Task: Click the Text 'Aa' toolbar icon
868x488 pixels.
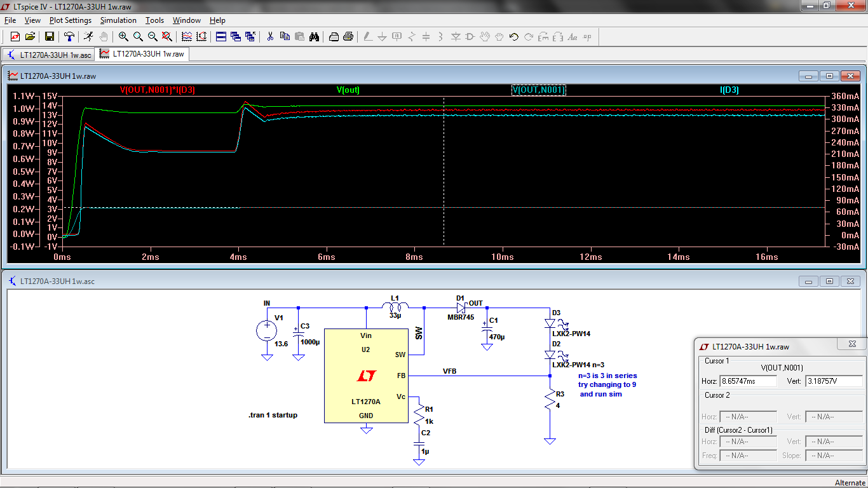Action: [x=573, y=37]
